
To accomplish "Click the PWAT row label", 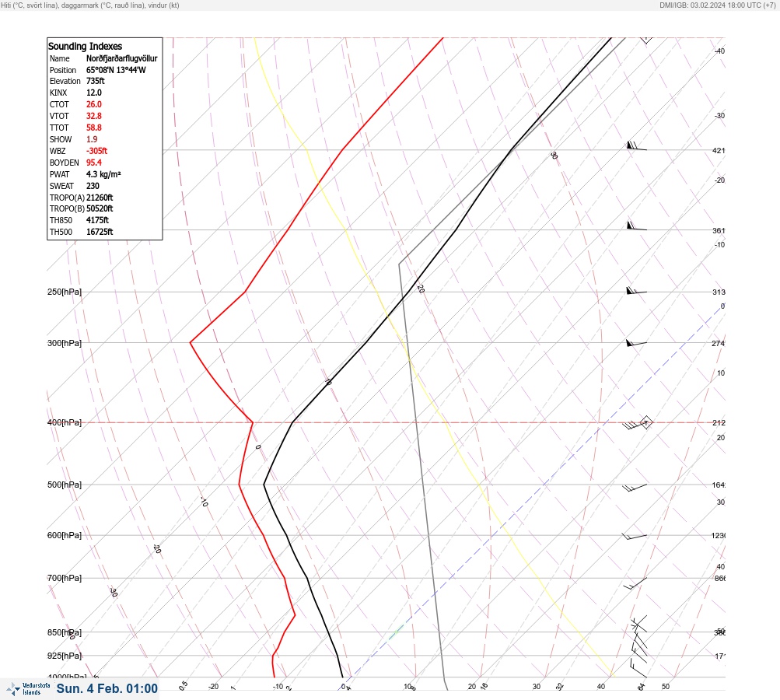I will pyautogui.click(x=60, y=175).
